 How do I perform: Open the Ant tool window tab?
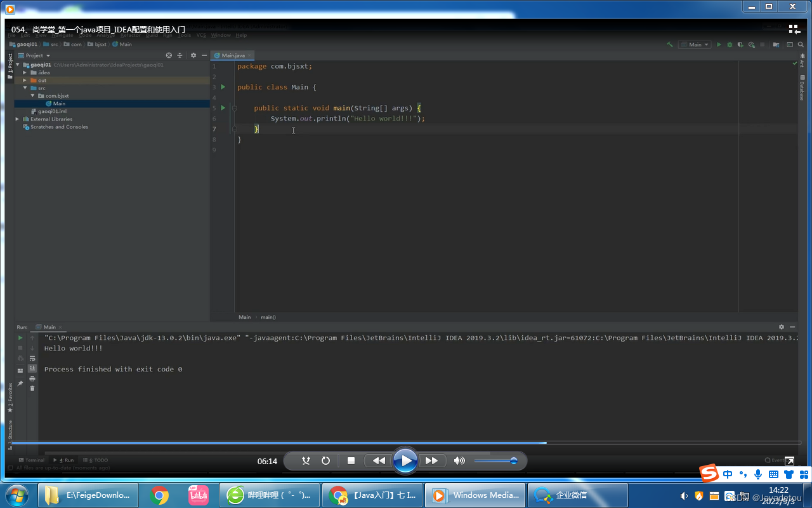(802, 61)
